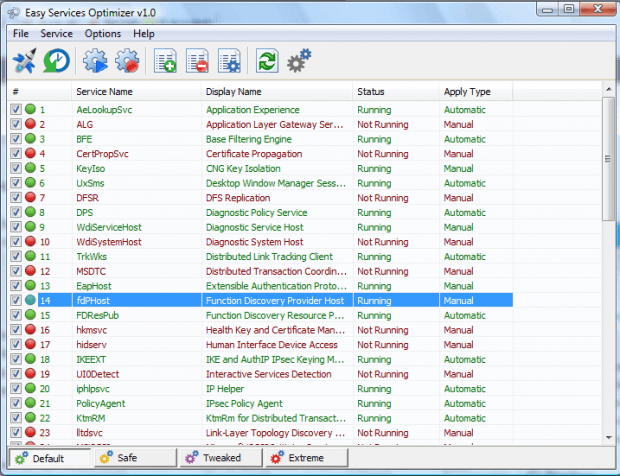Click green status dot of PolicyAgent row
The image size is (620, 476).
pyautogui.click(x=30, y=402)
